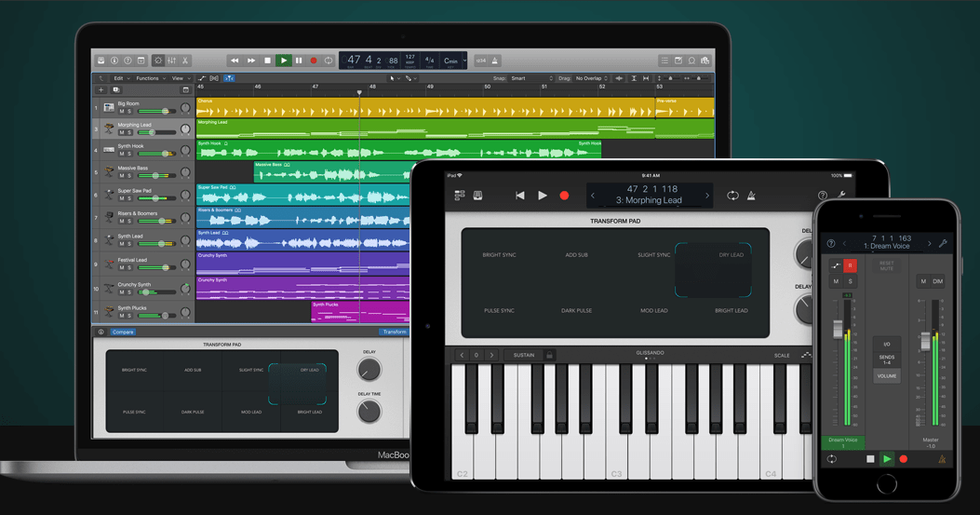Click the Compare button in Smart Controls
The width and height of the screenshot is (980, 515).
[123, 332]
